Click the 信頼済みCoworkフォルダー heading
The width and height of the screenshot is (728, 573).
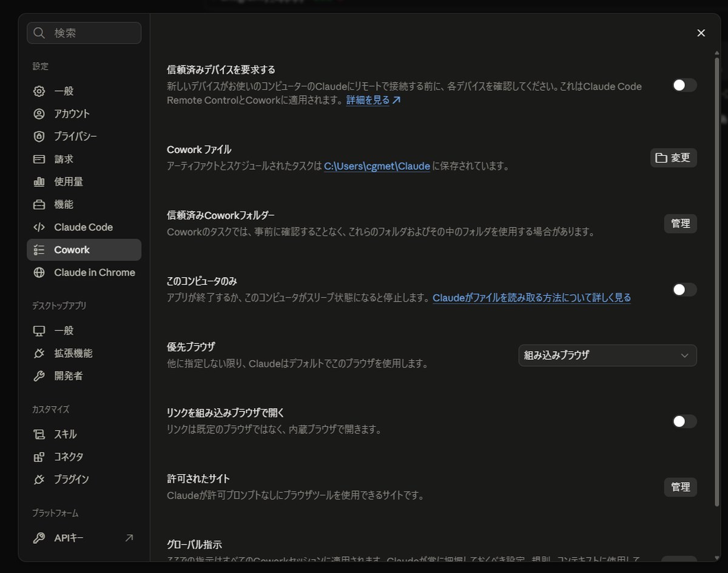click(x=220, y=215)
